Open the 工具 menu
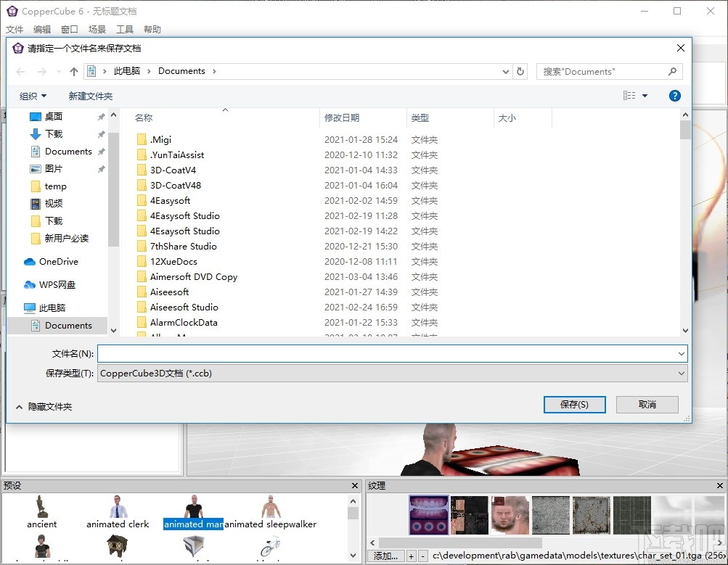 point(124,30)
